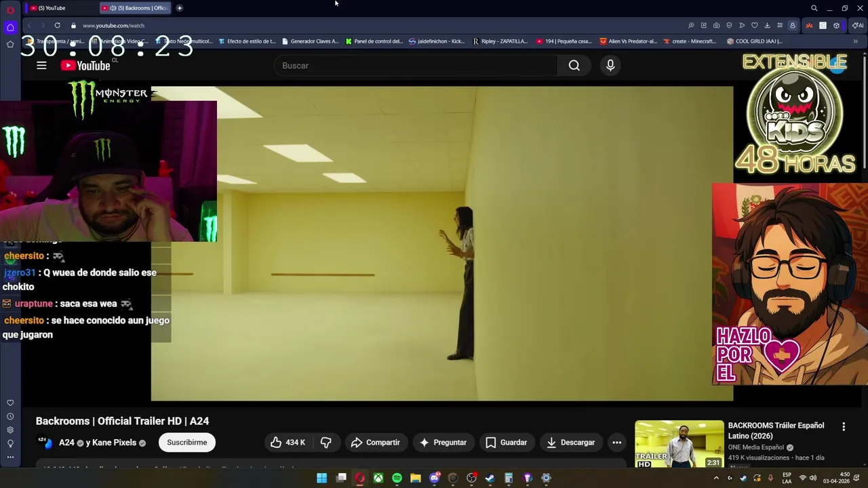Click the snapshot camera icon in address bar
The image size is (868, 488).
[716, 25]
